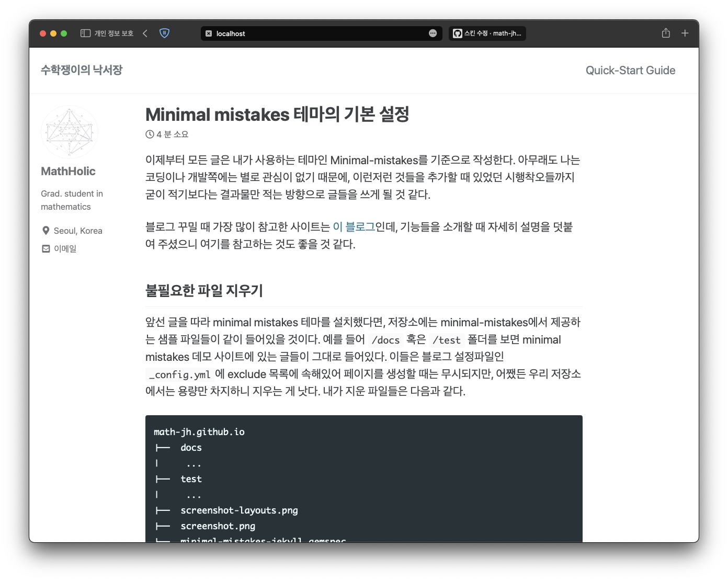Click the clock icon next to read time

[x=150, y=134]
